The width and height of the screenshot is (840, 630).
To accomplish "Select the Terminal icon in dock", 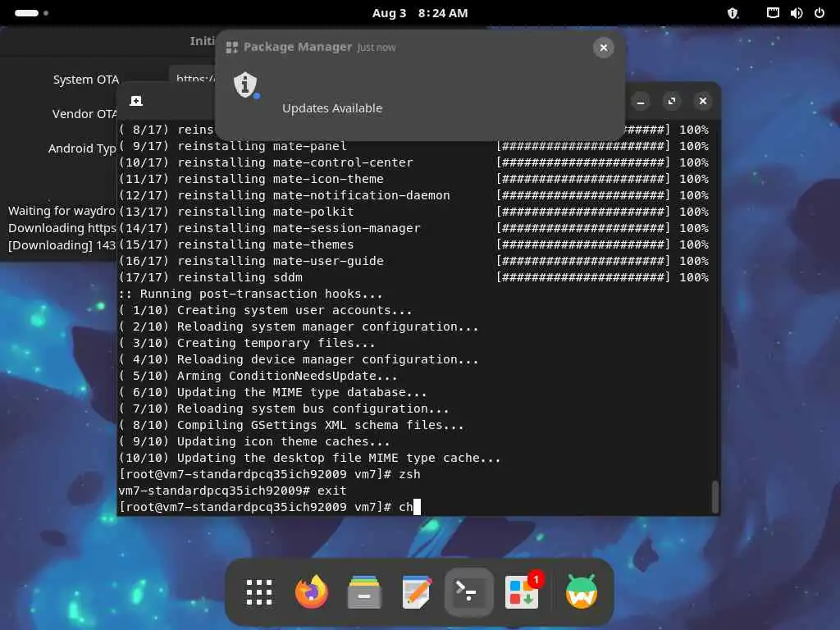I will click(x=468, y=592).
